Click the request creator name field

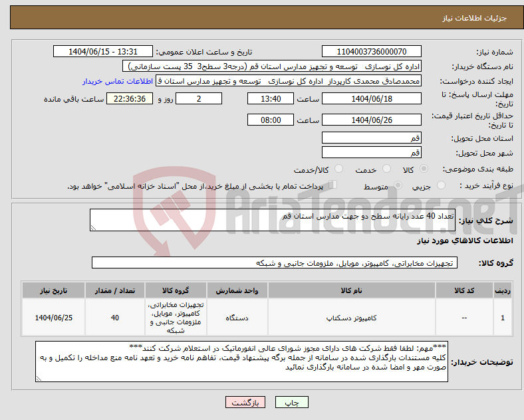(289, 81)
